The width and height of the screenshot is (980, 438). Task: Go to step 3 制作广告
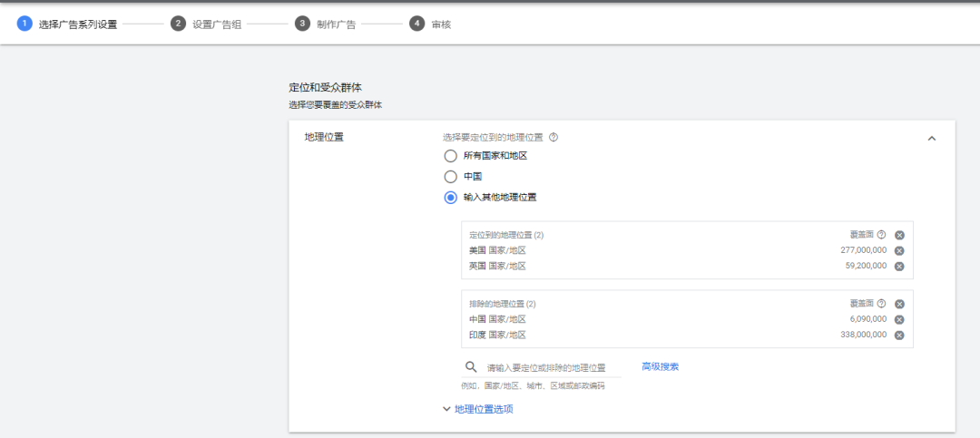(x=326, y=24)
